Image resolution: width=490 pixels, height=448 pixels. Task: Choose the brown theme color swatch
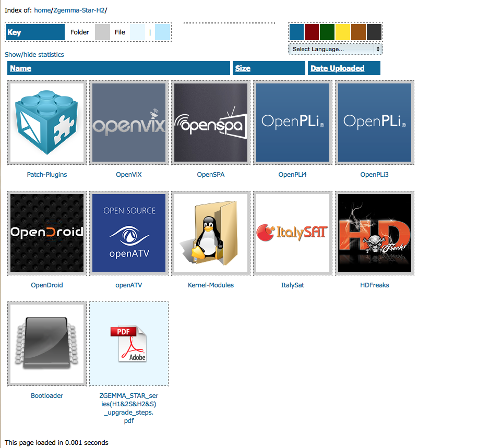pos(358,32)
